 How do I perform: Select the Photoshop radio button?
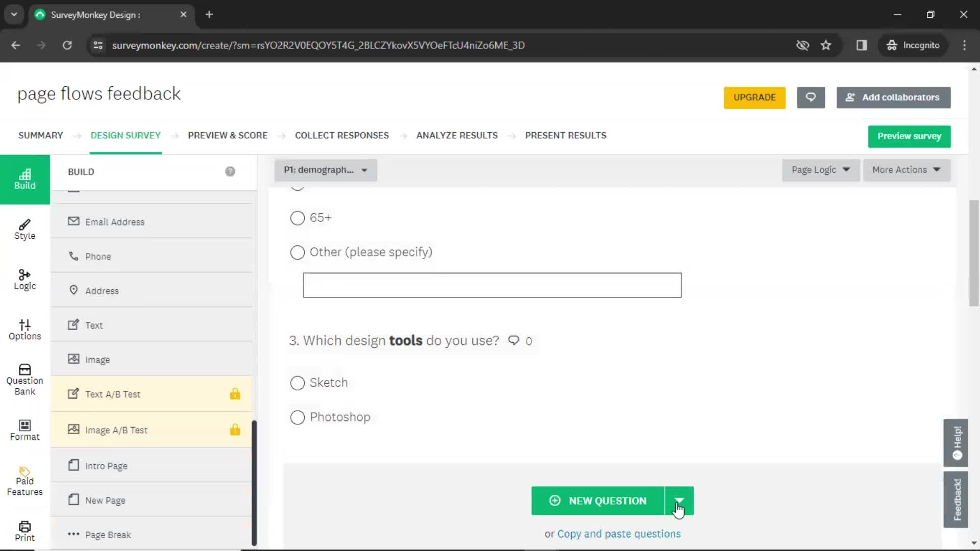(x=298, y=417)
